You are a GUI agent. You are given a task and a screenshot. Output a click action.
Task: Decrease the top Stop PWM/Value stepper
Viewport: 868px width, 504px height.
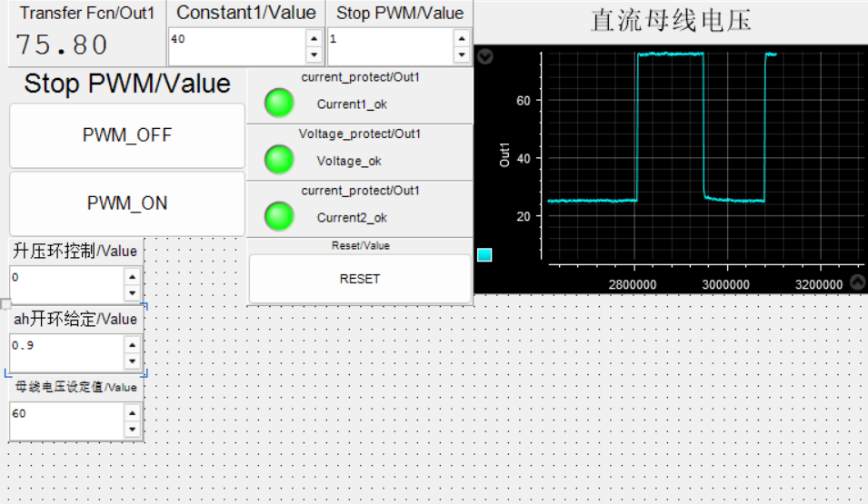[462, 54]
